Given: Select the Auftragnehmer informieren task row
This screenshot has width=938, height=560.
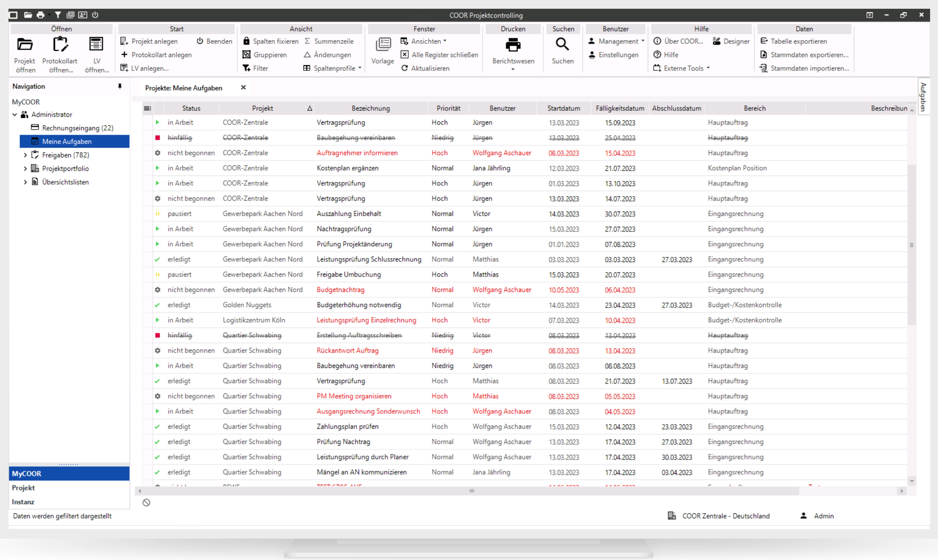Looking at the screenshot, I should coord(525,153).
